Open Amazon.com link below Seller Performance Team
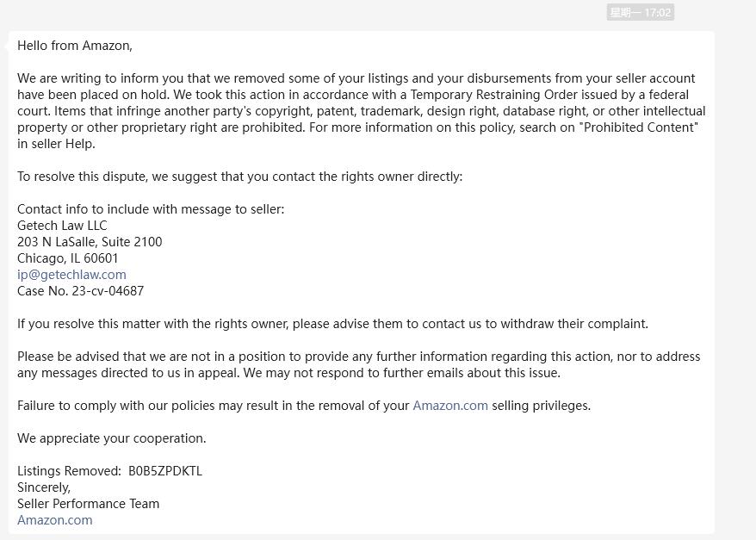The width and height of the screenshot is (756, 540). click(x=54, y=520)
